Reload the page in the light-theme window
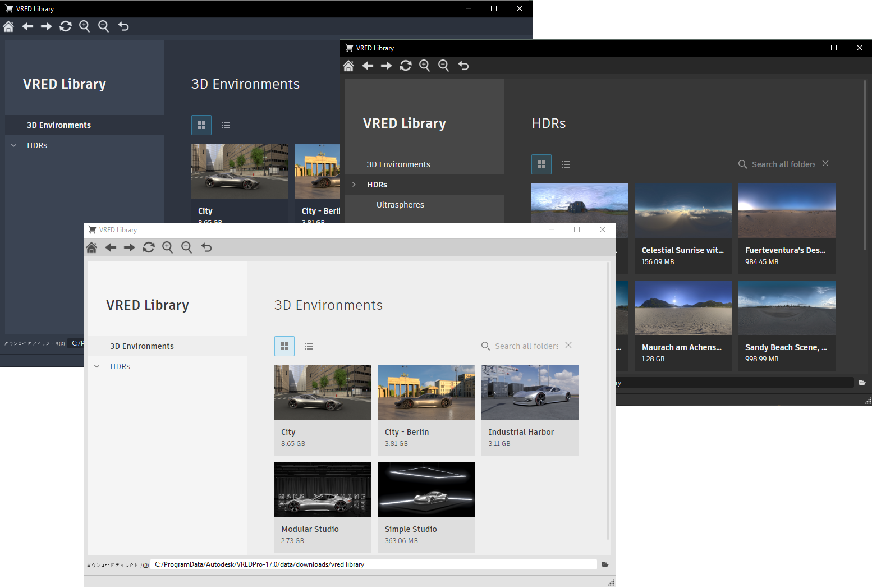This screenshot has height=588, width=872. click(x=149, y=247)
